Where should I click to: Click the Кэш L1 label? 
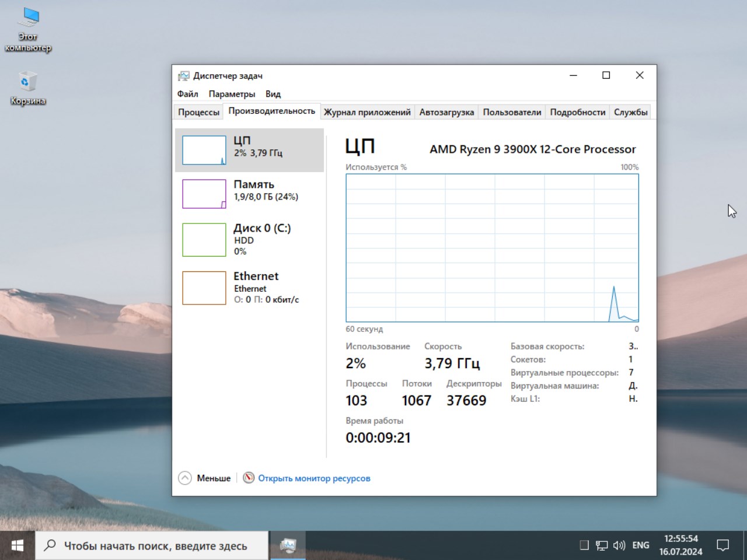point(525,399)
